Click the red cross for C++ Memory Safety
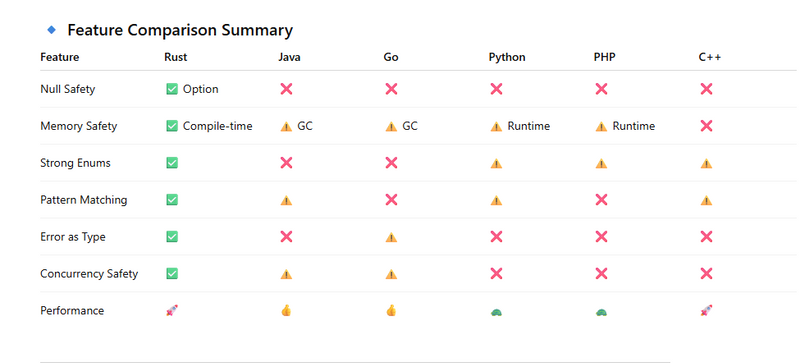 click(x=706, y=126)
